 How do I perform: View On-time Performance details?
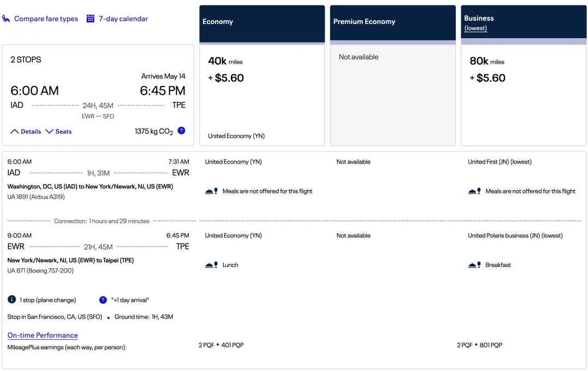click(x=42, y=335)
